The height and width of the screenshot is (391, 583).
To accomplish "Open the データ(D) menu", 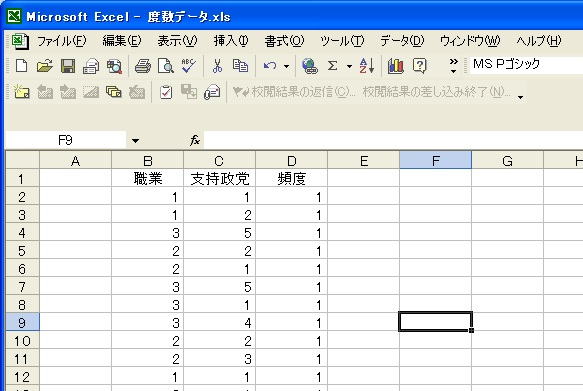I will click(x=402, y=41).
